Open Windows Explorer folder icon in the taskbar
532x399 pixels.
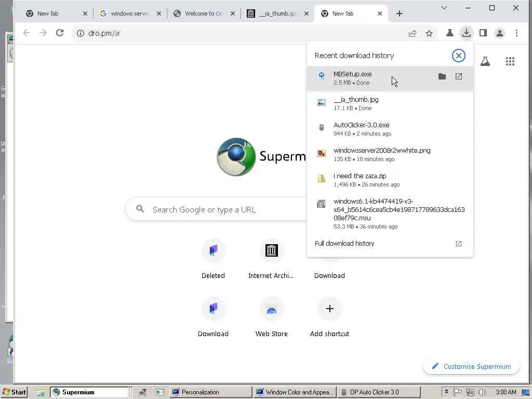click(x=41, y=393)
